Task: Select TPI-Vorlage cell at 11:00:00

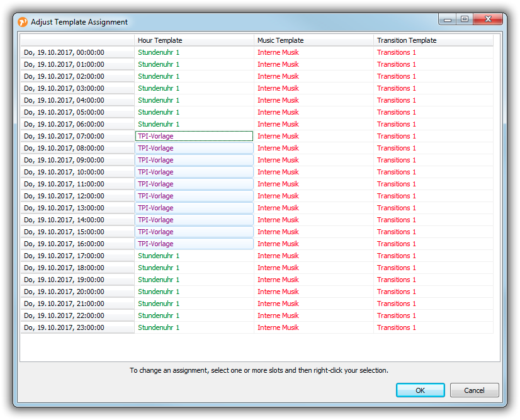Action: (194, 184)
